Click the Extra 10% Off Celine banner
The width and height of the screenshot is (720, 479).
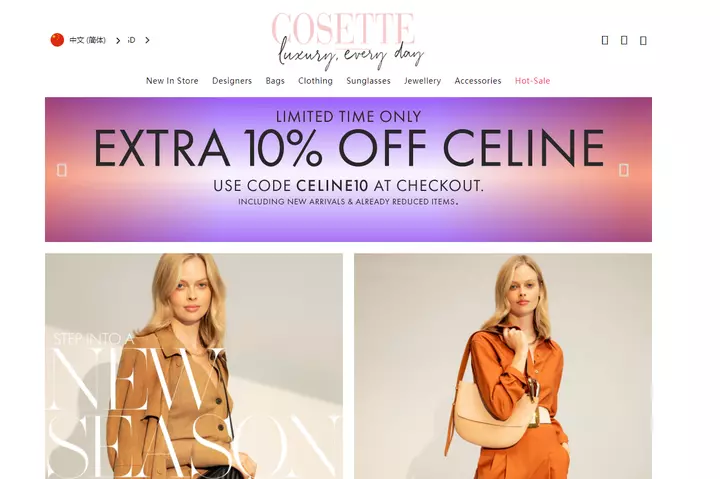click(348, 169)
